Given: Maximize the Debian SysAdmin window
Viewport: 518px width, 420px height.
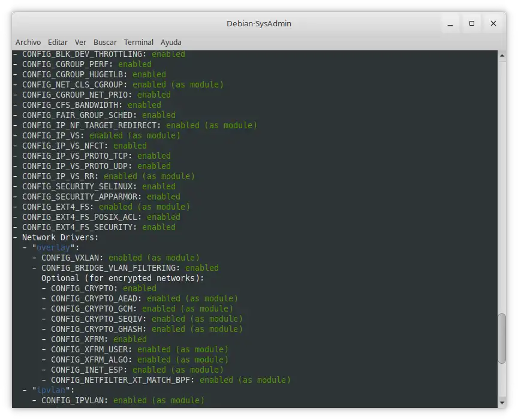Looking at the screenshot, I should tap(472, 23).
